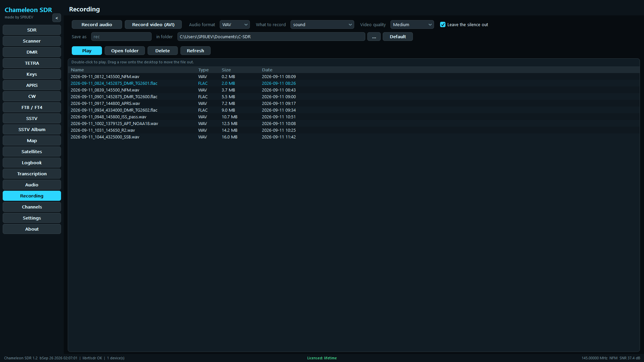Open the SSTV Album section
This screenshot has width=644, height=362.
pyautogui.click(x=32, y=130)
